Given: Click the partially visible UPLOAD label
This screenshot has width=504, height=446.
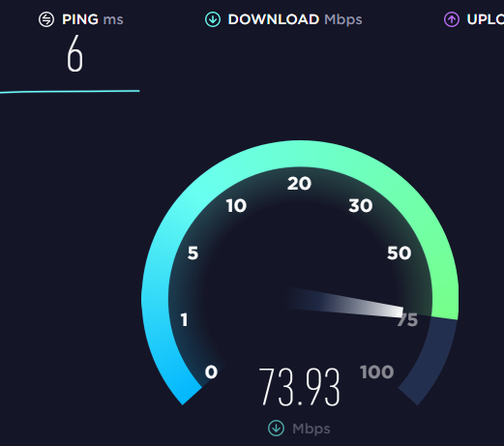Looking at the screenshot, I should pyautogui.click(x=486, y=19).
